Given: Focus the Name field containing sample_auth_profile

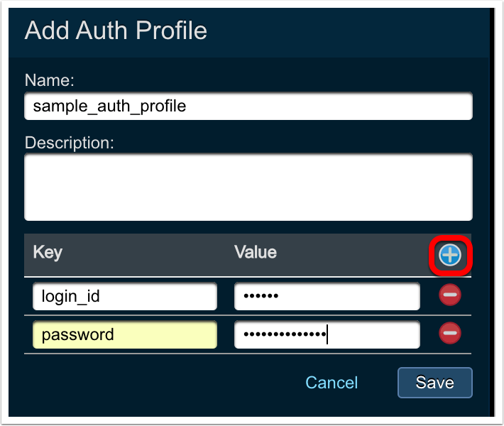Looking at the screenshot, I should 248,106.
